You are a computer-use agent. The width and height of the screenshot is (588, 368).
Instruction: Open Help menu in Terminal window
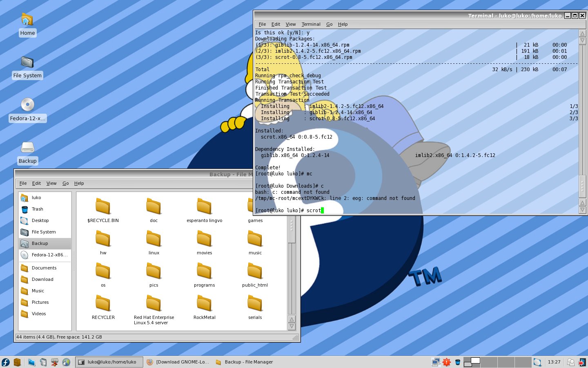343,24
